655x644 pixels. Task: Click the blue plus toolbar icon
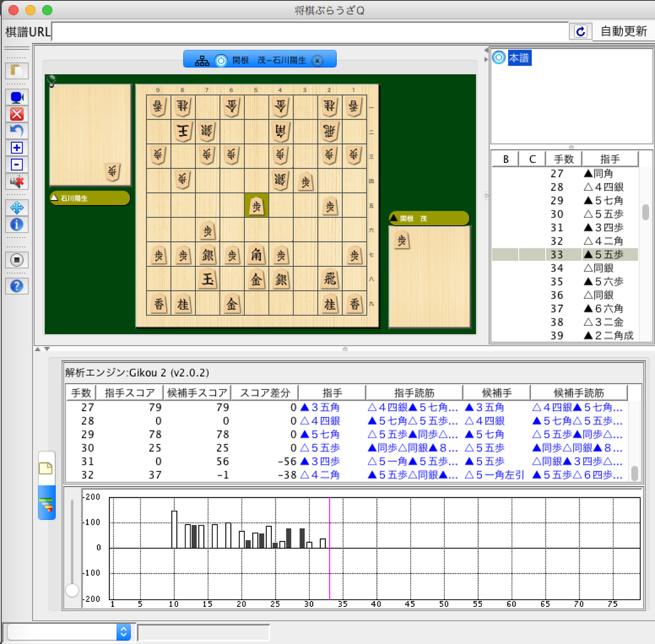(x=17, y=148)
